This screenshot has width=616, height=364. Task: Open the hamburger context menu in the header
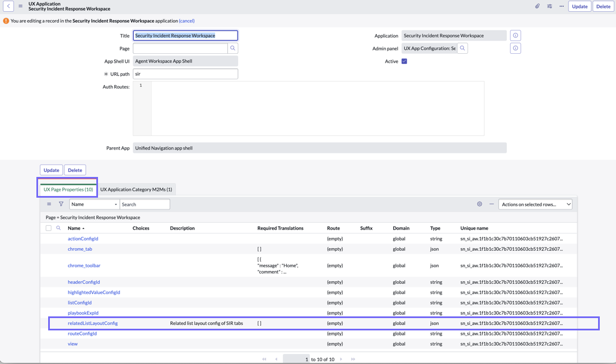click(20, 6)
